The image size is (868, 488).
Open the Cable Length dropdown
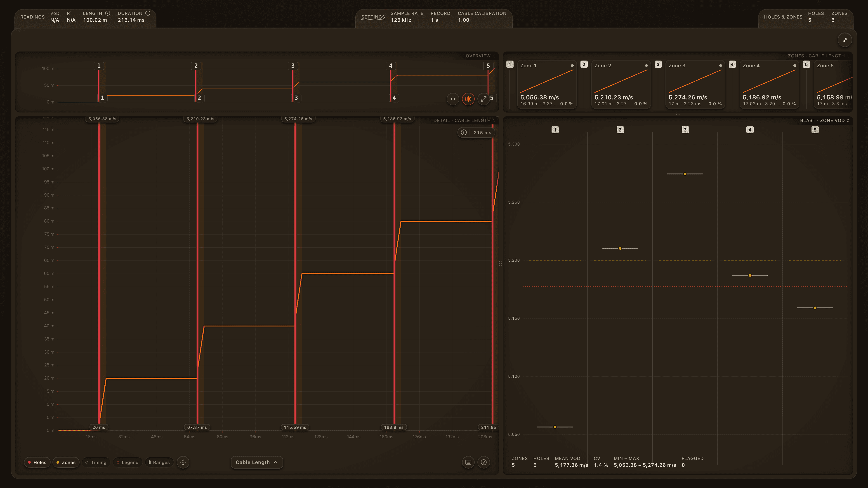[257, 462]
